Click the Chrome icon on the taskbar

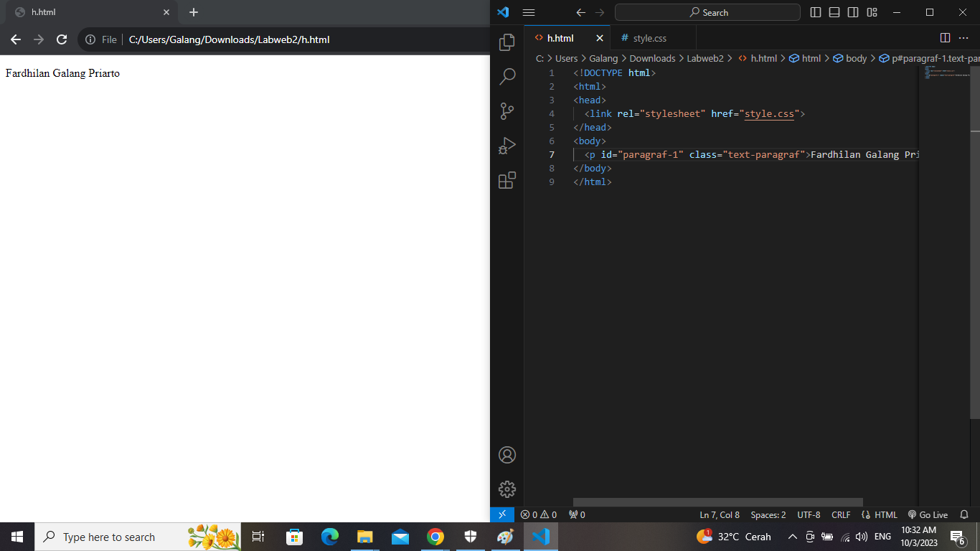point(435,536)
